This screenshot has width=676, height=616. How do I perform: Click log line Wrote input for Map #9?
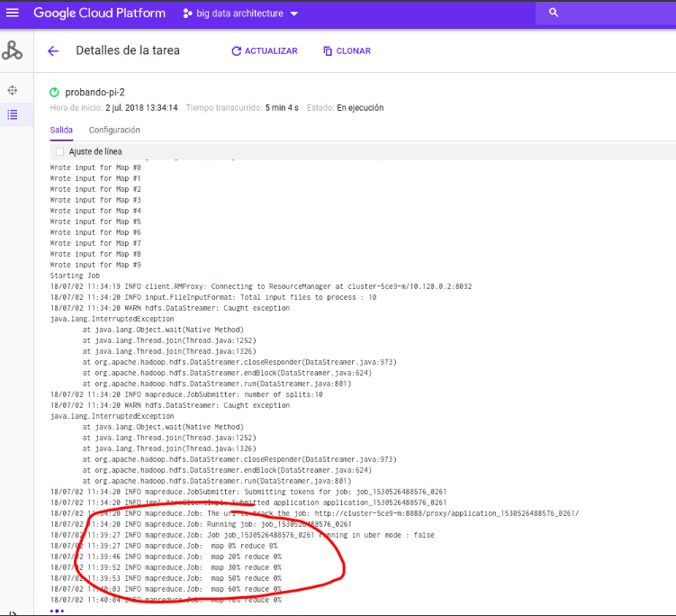point(95,265)
